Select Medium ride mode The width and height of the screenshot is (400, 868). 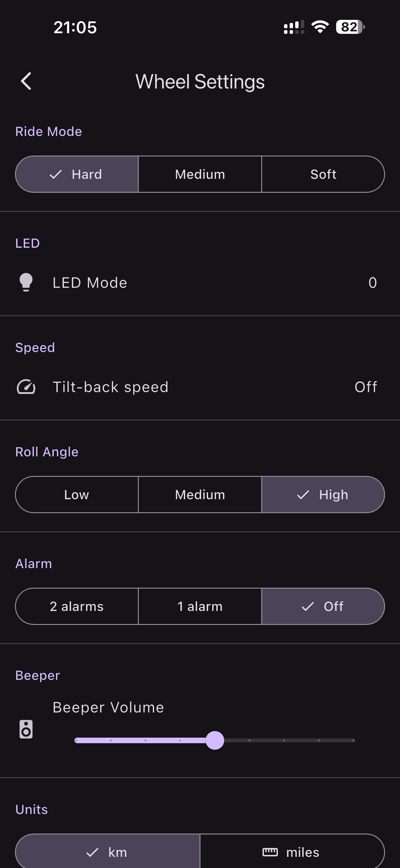[200, 174]
